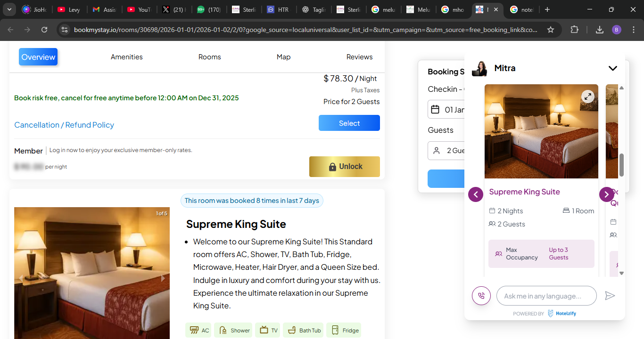The image size is (644, 339).
Task: Open Supreme King Suite title in Mitra card
Action: click(525, 192)
